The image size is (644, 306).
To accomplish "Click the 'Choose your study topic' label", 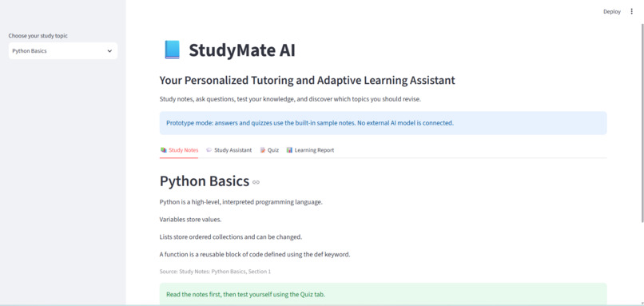I will 38,36.
